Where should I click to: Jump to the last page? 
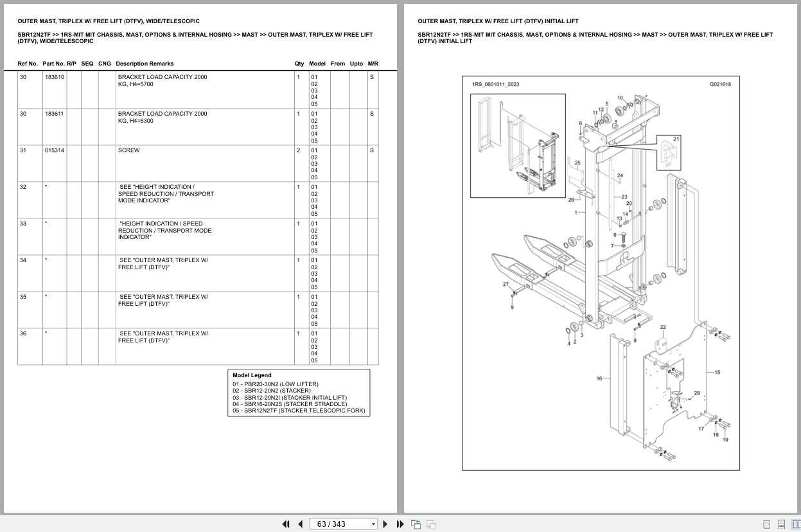pyautogui.click(x=400, y=524)
